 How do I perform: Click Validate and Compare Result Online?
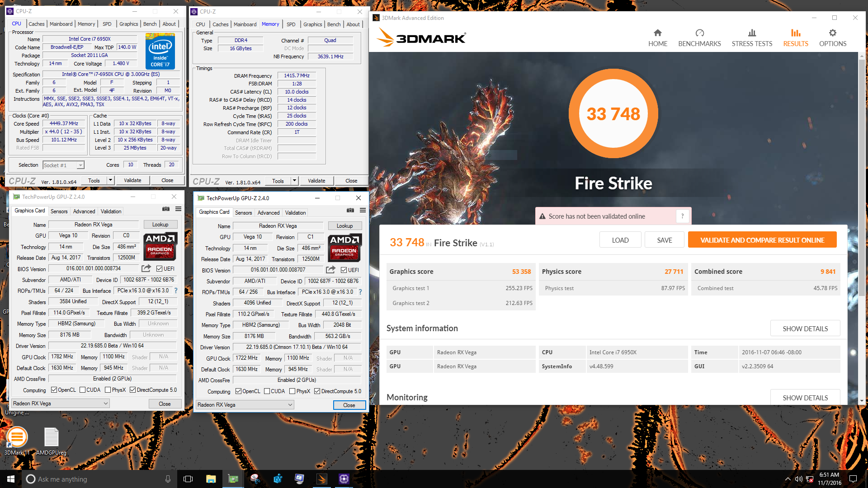762,240
